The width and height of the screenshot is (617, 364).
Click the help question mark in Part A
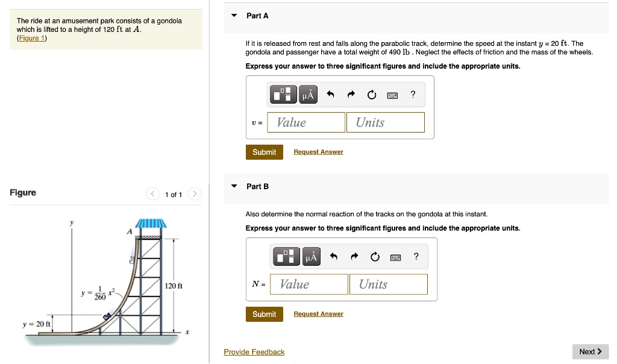(x=413, y=94)
